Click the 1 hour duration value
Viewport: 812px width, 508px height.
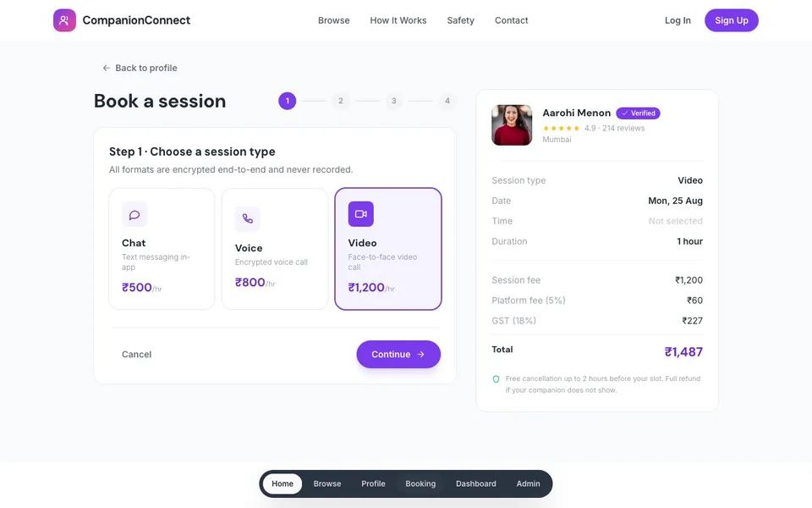pos(690,241)
